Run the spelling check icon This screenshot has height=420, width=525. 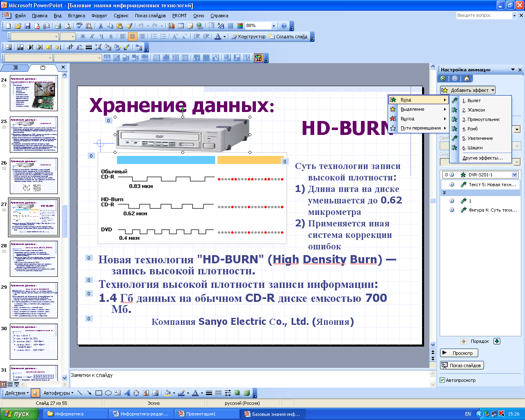click(80, 26)
